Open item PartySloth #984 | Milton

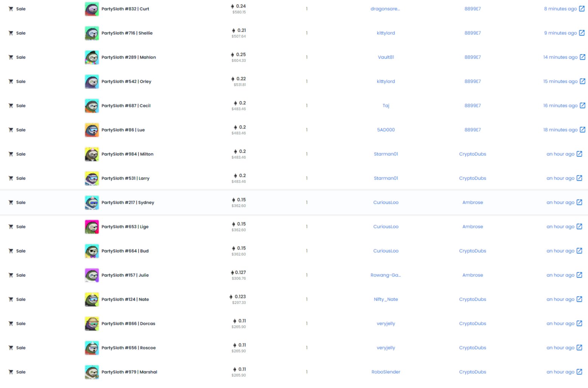[127, 154]
